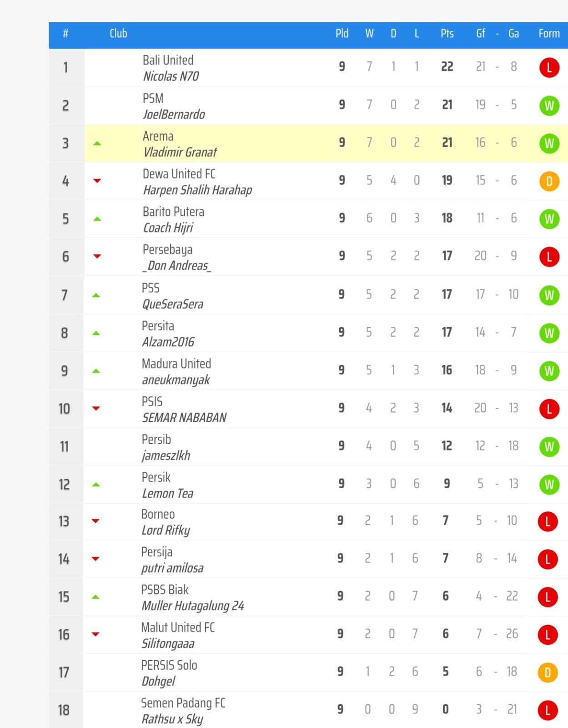Viewport: 568px width, 728px height.
Task: Click Dewa United FC's orange D form badge
Action: coord(549,182)
